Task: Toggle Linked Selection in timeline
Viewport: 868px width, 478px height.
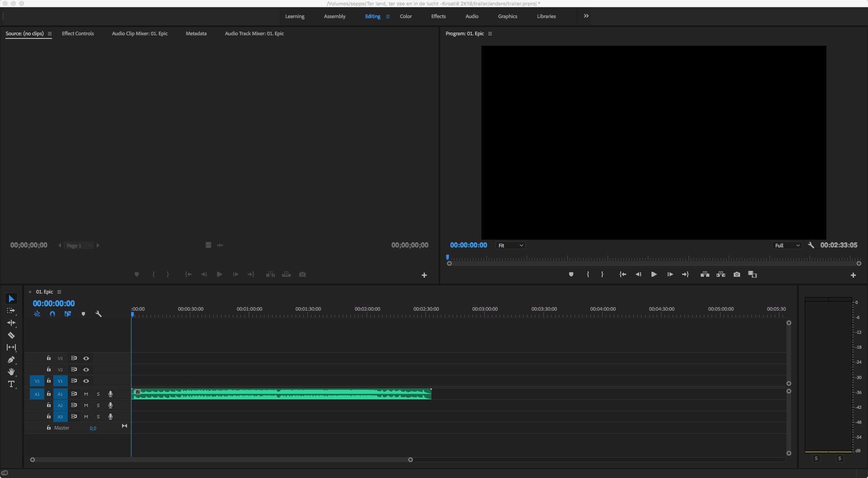Action: click(68, 314)
